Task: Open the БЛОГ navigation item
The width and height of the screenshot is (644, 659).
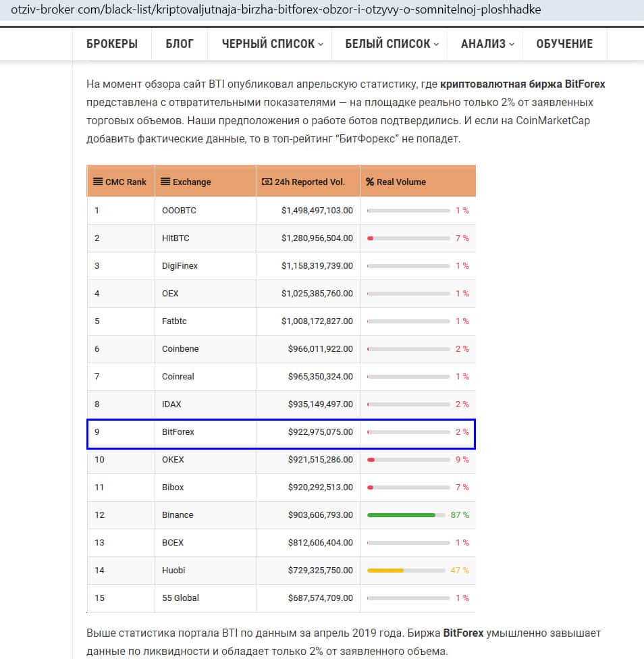Action: [180, 44]
